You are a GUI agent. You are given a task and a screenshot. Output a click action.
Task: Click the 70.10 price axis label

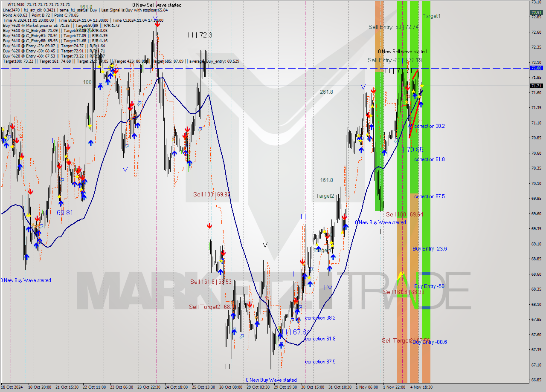click(536, 183)
